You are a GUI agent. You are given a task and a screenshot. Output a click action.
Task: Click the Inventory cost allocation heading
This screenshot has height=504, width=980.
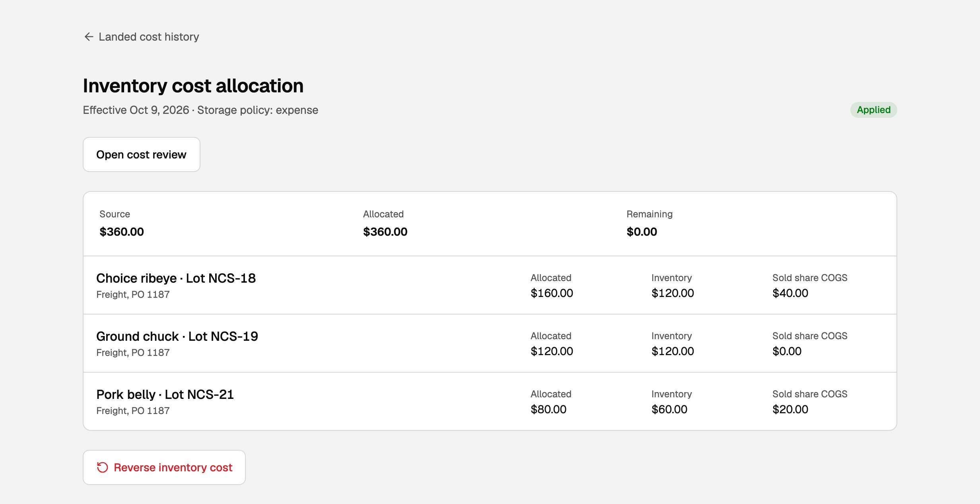coord(193,86)
